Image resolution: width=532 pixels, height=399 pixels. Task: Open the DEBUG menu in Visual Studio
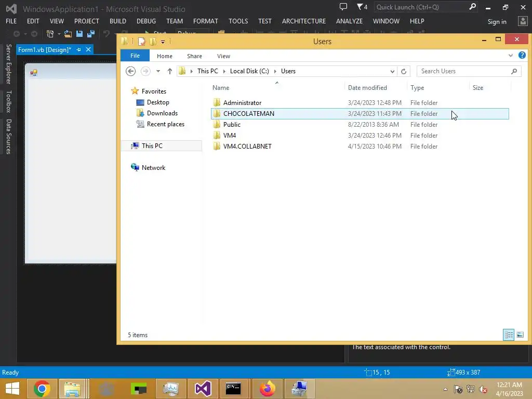(x=146, y=21)
